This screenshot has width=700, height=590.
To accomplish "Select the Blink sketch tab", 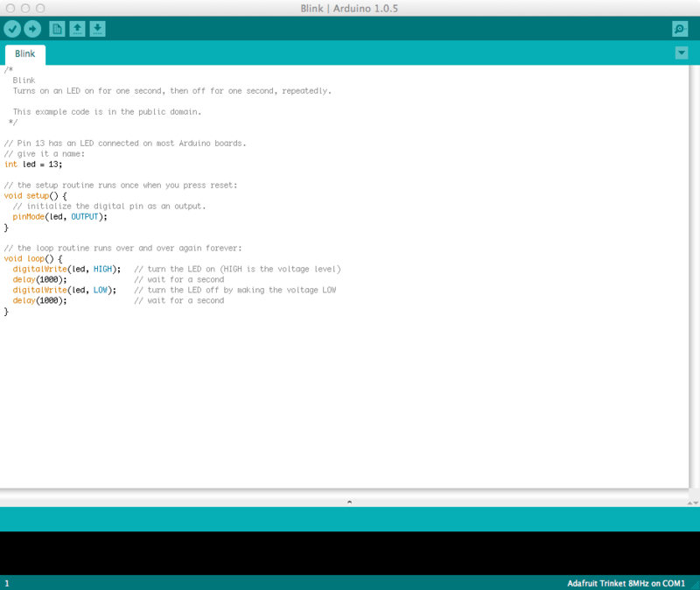I will pyautogui.click(x=25, y=54).
